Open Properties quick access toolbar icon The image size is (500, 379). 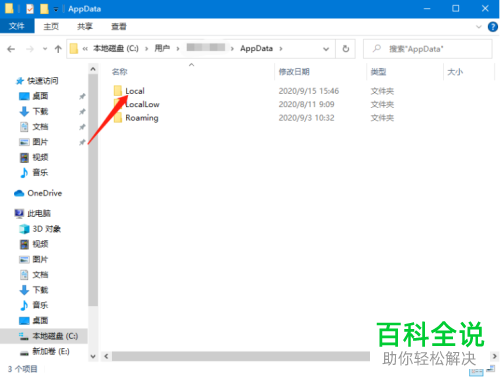[30, 9]
